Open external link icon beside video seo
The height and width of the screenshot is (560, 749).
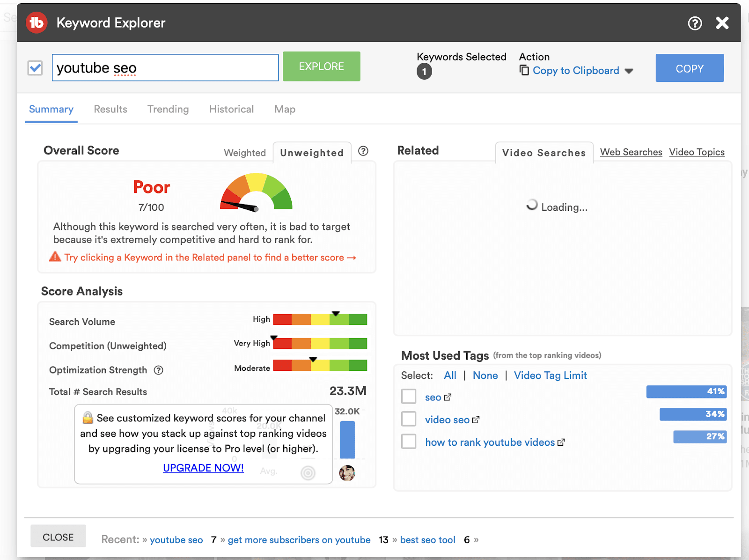[x=476, y=420]
